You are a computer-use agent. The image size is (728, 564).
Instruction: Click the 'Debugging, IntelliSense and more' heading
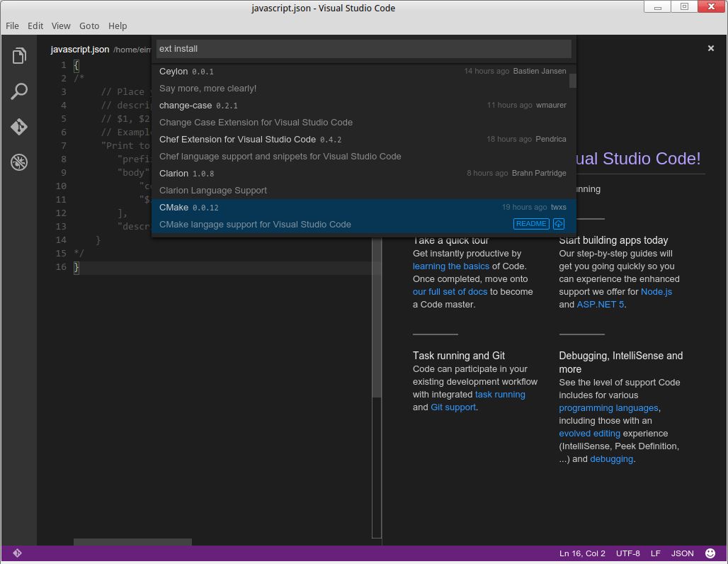(x=621, y=362)
